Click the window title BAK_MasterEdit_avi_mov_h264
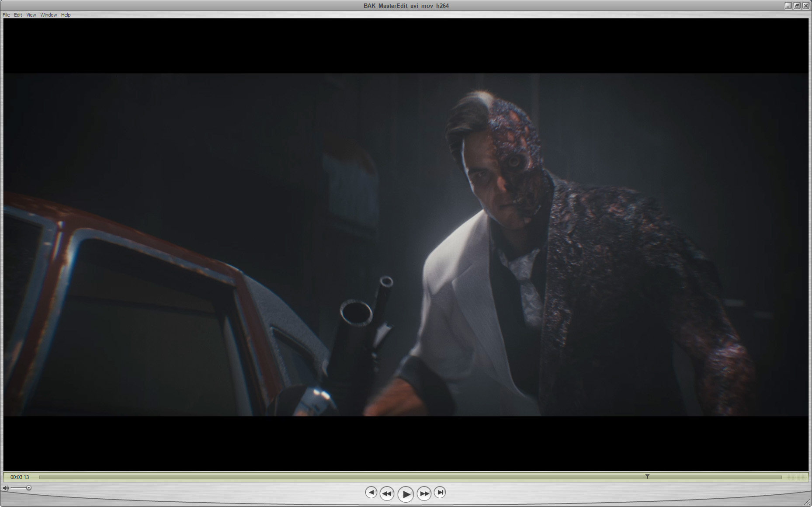 (406, 6)
